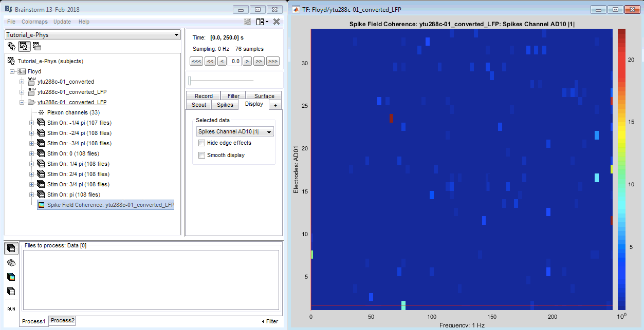Screen dimensions: 644x330
Task: Click the time slider handle
Action: (x=190, y=80)
